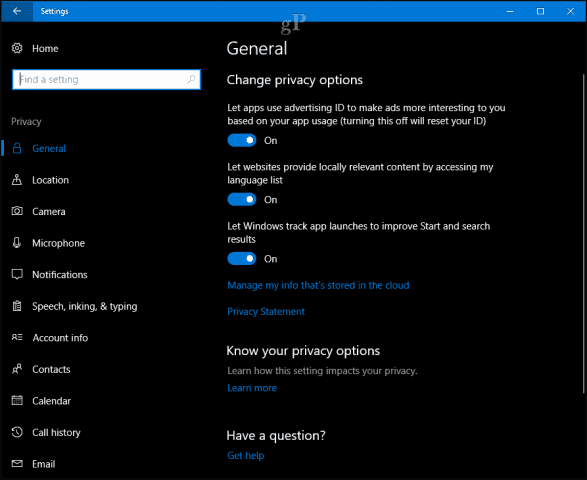Switch off the track app launches toggle
The image size is (587, 480).
click(242, 259)
